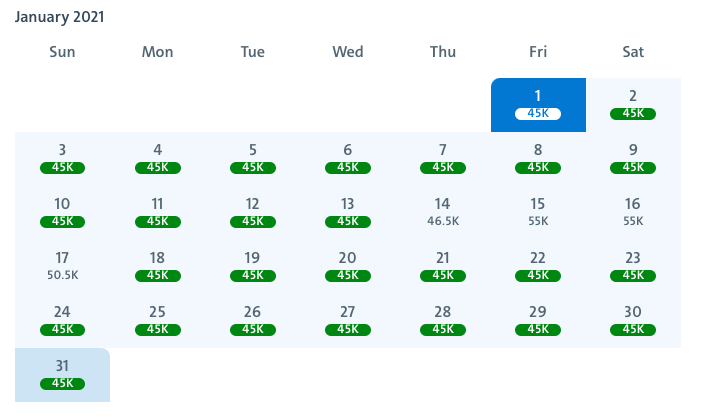Pick January 3 date cell
This screenshot has height=420, width=702.
[62, 158]
